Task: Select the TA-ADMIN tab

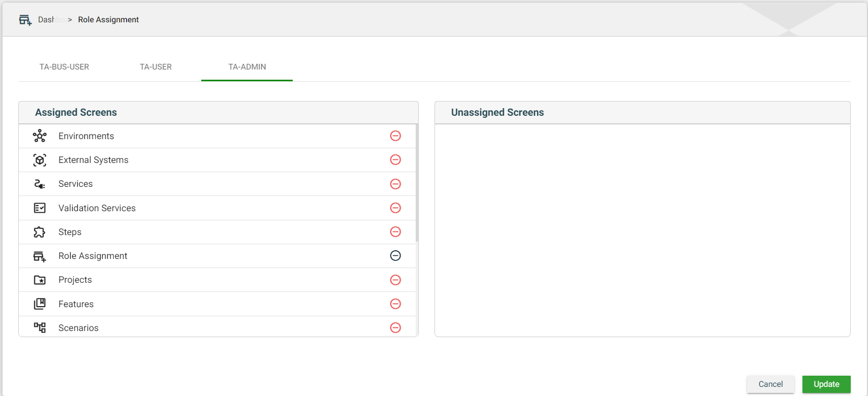Action: pyautogui.click(x=247, y=67)
